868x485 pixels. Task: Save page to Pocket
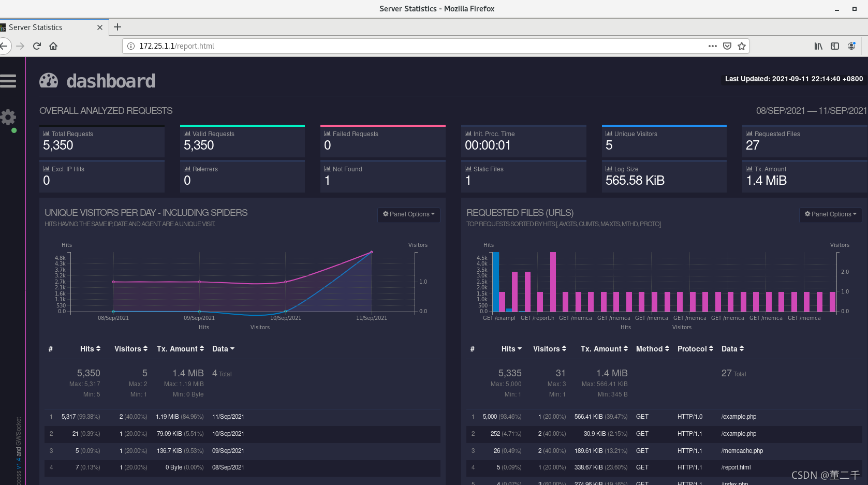pos(727,46)
